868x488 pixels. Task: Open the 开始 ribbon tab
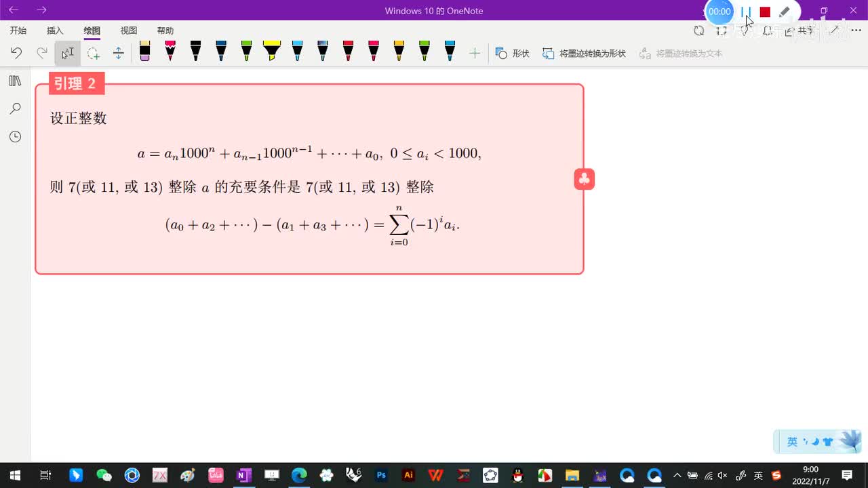[x=18, y=30]
